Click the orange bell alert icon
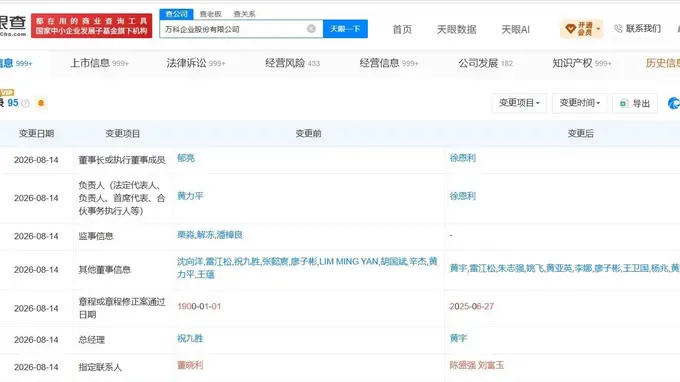680x382 pixels. point(41,103)
